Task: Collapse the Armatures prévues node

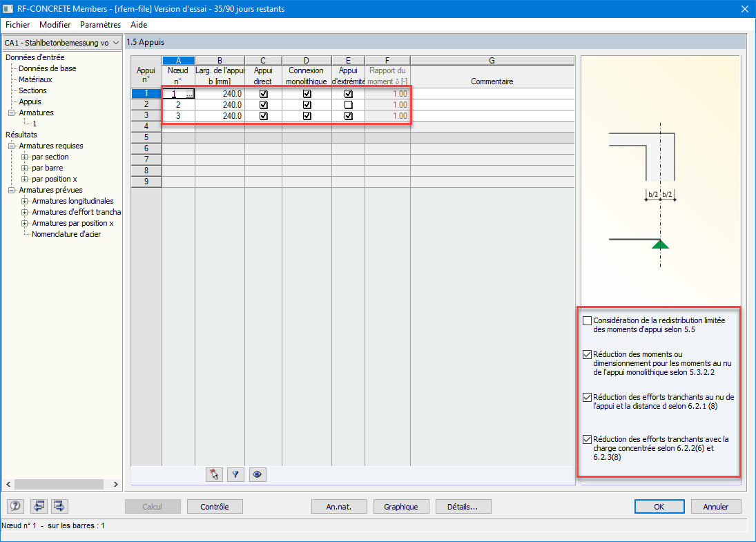Action: 12,191
